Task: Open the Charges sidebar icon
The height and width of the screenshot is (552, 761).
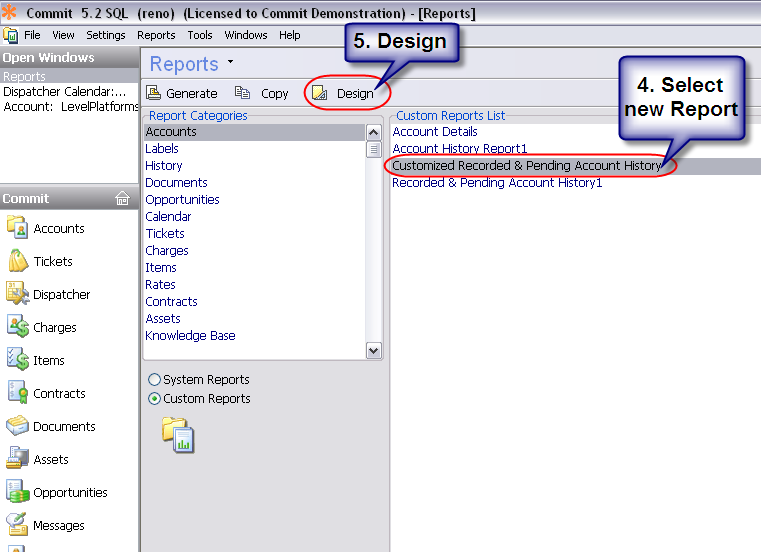Action: 18,327
